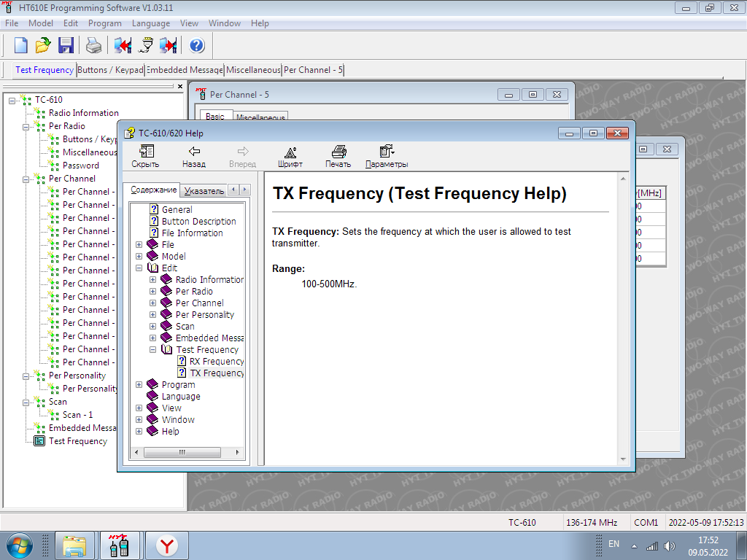
Task: Open the Language menu
Action: click(x=151, y=23)
